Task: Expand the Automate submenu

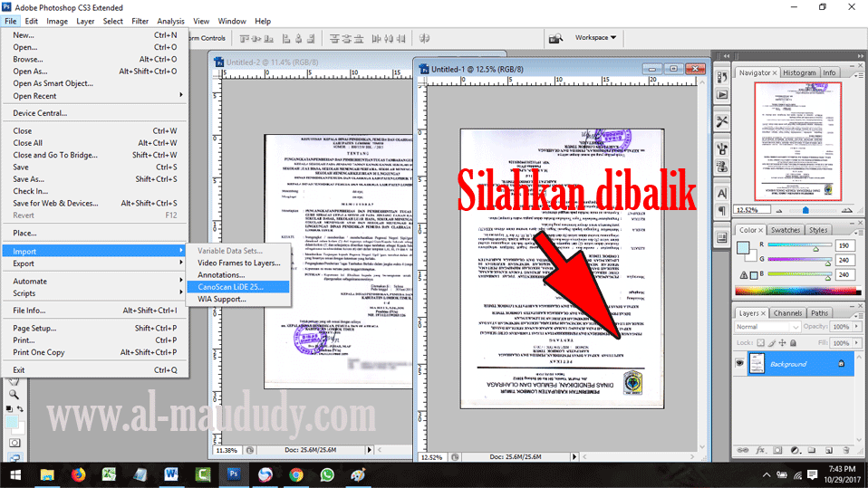Action: tap(95, 281)
